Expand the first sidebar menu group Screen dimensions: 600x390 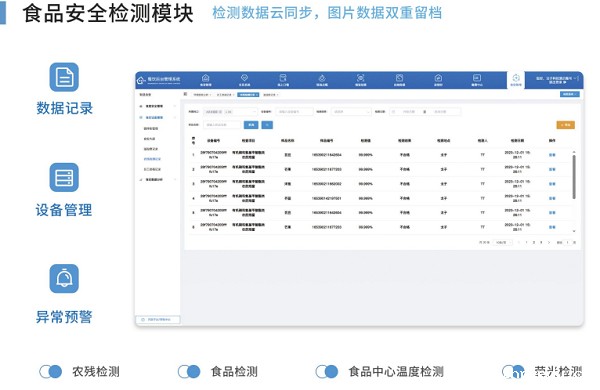(158, 106)
